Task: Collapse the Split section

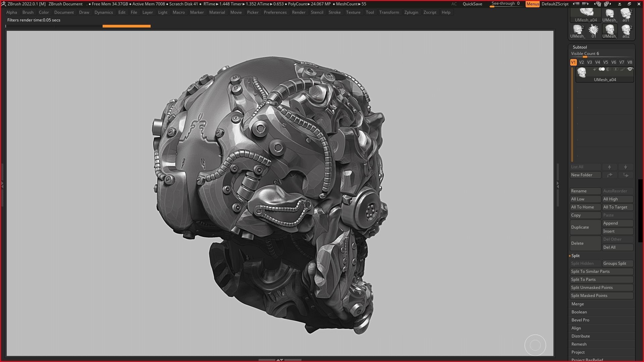Action: click(x=576, y=256)
